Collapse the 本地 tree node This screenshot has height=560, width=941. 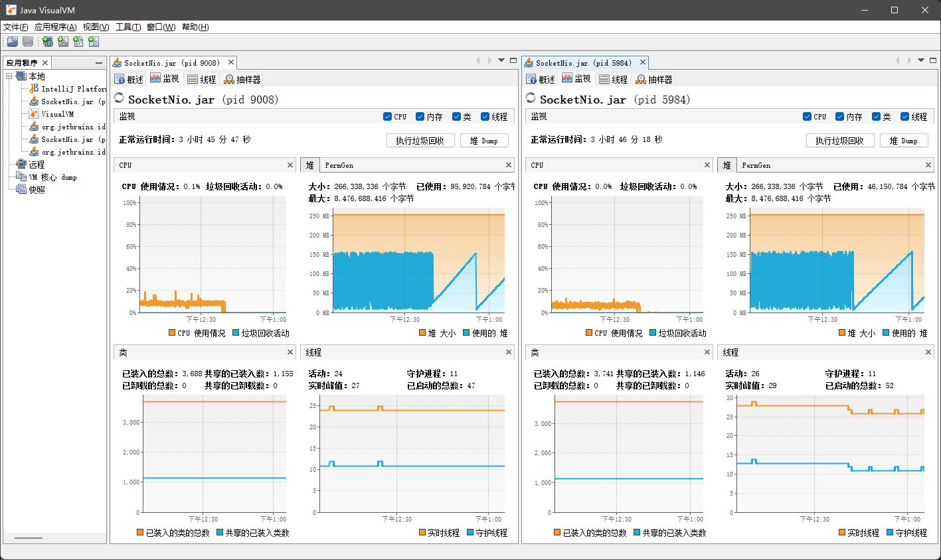pyautogui.click(x=9, y=76)
